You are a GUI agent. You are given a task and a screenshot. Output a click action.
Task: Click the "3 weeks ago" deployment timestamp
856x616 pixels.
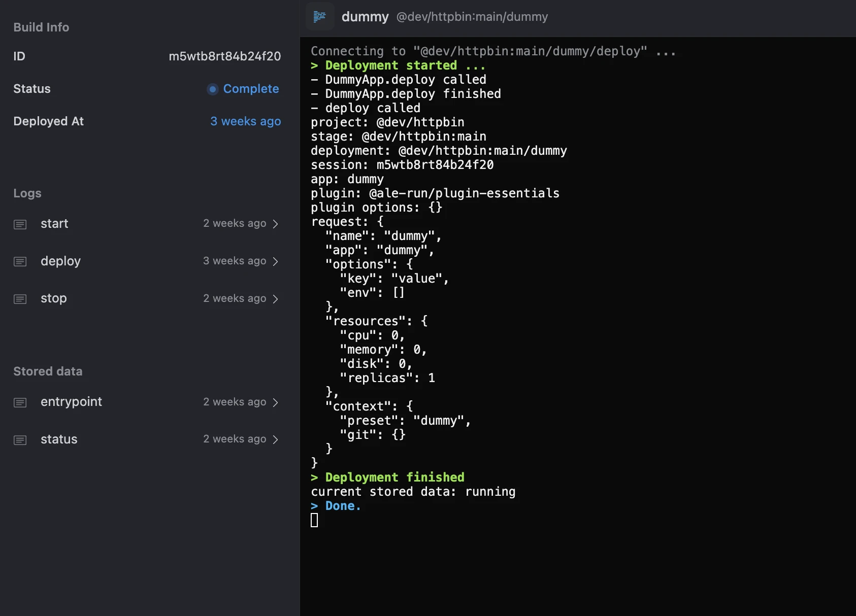click(x=246, y=121)
